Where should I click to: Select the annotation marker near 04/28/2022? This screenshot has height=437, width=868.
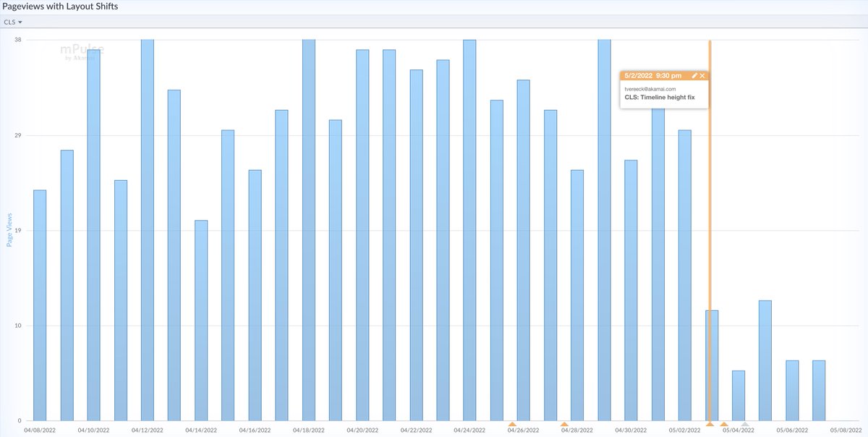564,423
